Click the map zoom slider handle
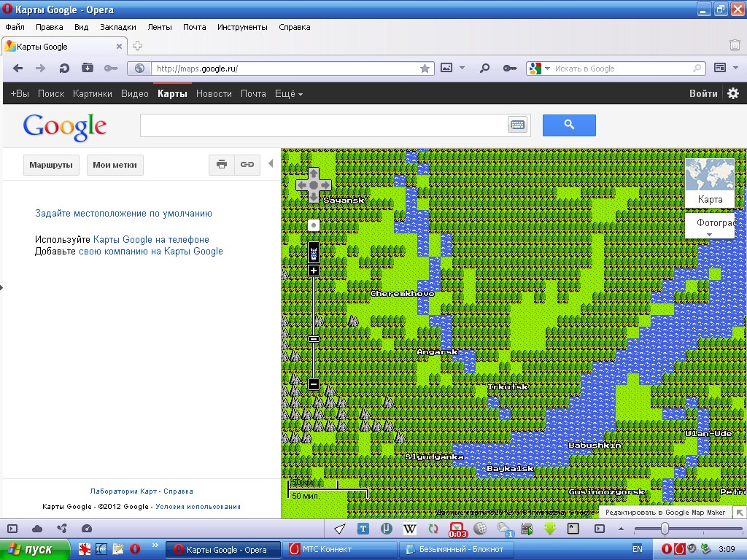The width and height of the screenshot is (747, 560). tap(314, 339)
